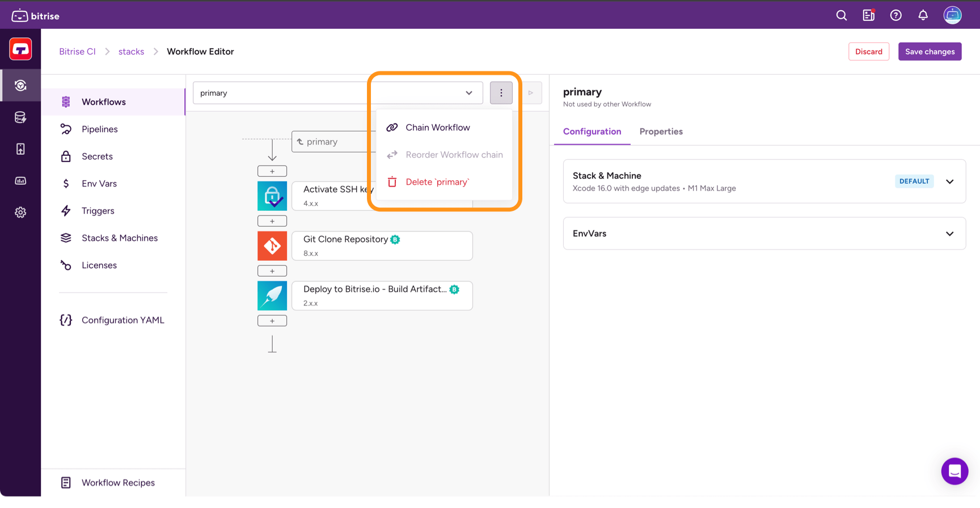Open the Licenses section
980x508 pixels.
click(113, 265)
